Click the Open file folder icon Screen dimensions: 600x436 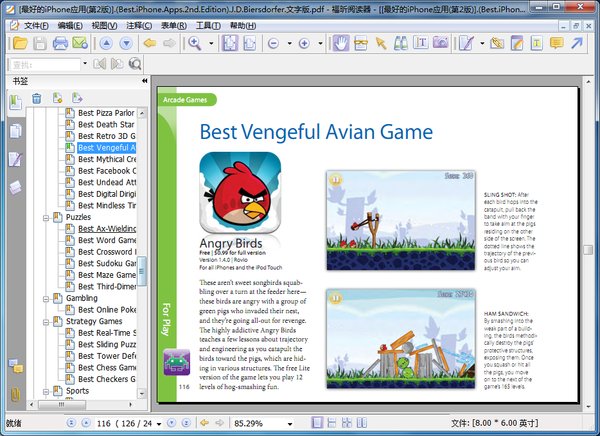coord(20,43)
